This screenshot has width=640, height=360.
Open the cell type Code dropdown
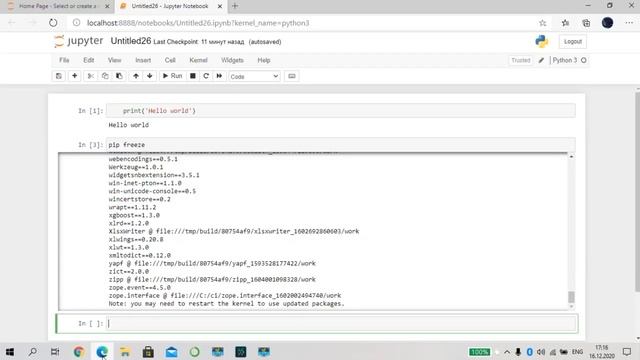[x=254, y=76]
